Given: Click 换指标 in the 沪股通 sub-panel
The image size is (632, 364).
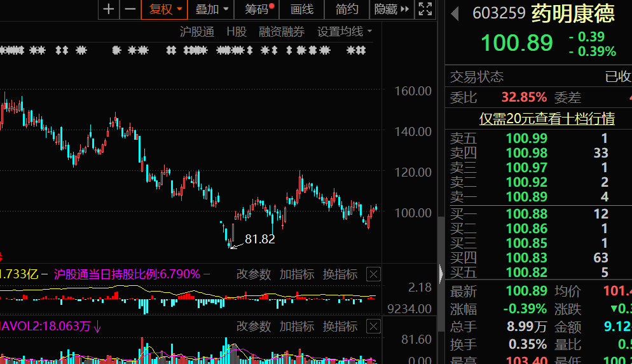Looking at the screenshot, I should (340, 274).
